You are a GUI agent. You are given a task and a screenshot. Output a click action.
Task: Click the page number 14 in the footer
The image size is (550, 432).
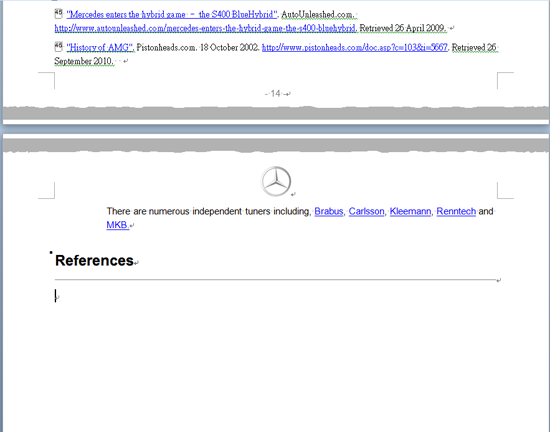point(276,94)
